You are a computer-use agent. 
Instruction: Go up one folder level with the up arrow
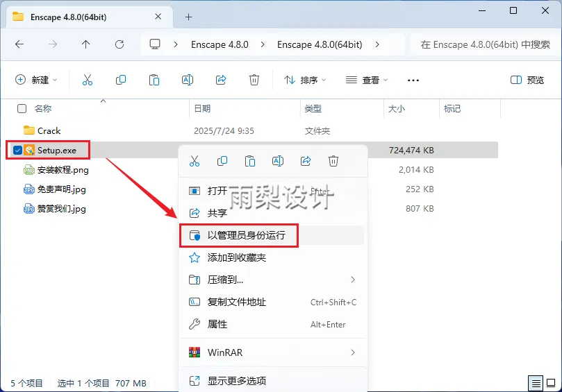pyautogui.click(x=85, y=44)
